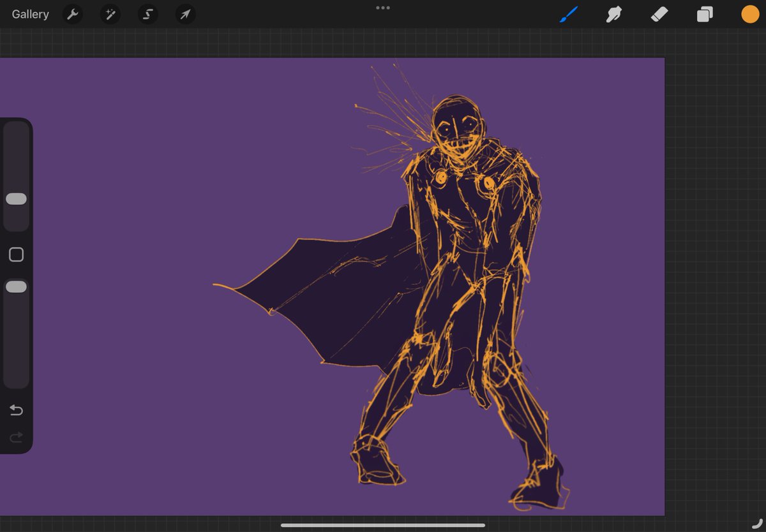Image resolution: width=766 pixels, height=532 pixels.
Task: Activate the Selection tool
Action: pos(148,14)
